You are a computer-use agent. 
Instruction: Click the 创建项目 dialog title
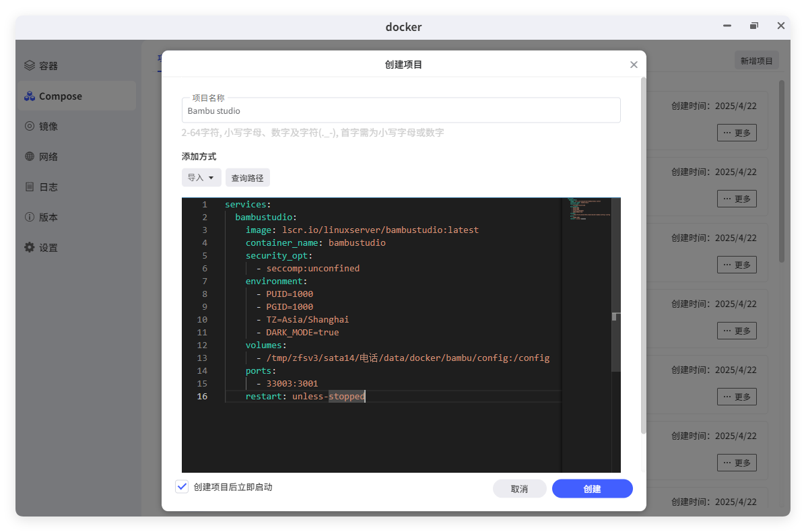click(403, 64)
